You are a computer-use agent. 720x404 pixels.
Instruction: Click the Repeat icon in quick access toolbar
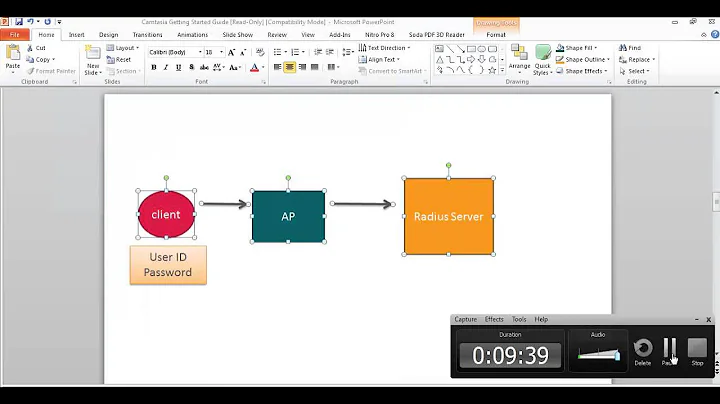[x=47, y=22]
